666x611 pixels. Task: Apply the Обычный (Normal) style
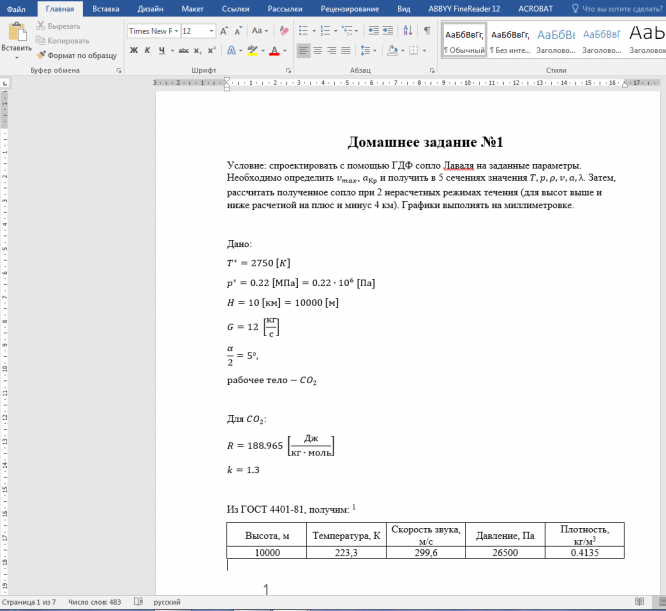[464, 40]
